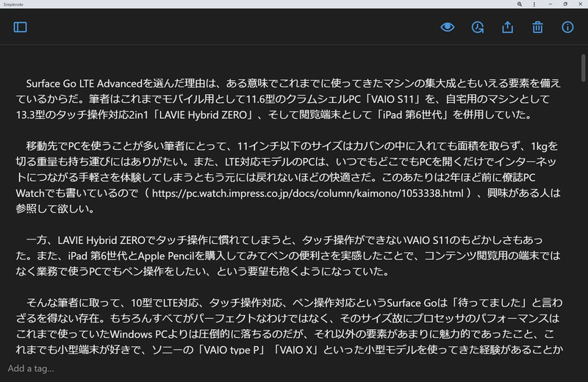Open note revision history

click(477, 27)
